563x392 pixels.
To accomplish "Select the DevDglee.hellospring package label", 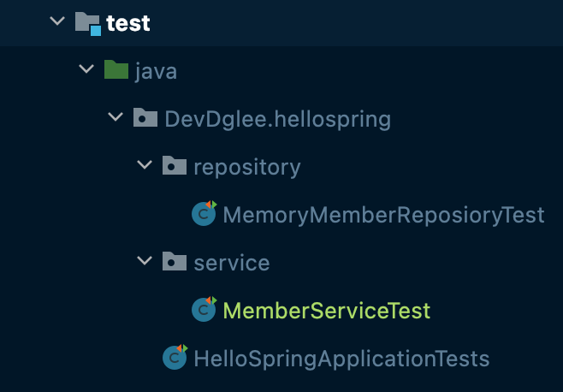I will tap(277, 119).
